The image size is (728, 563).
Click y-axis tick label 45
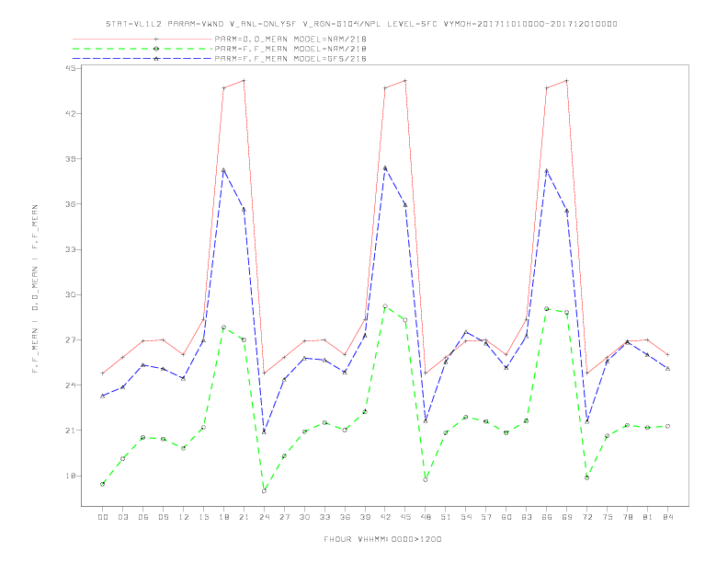click(x=71, y=68)
